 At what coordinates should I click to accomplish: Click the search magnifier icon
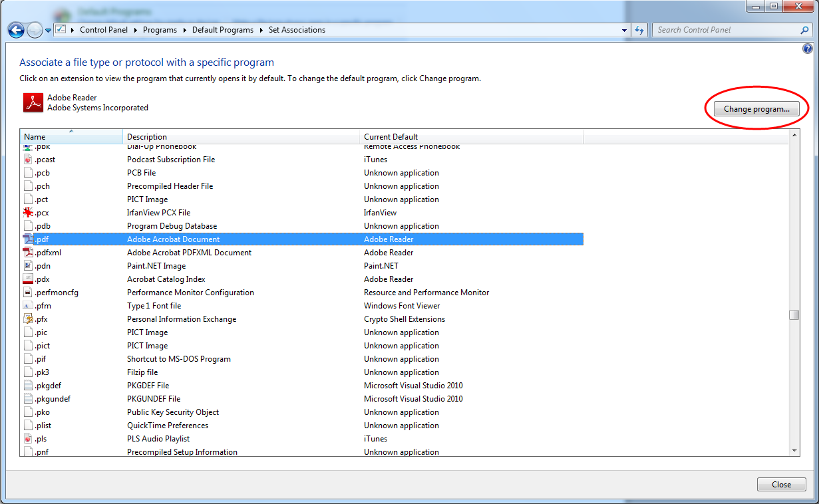[804, 30]
